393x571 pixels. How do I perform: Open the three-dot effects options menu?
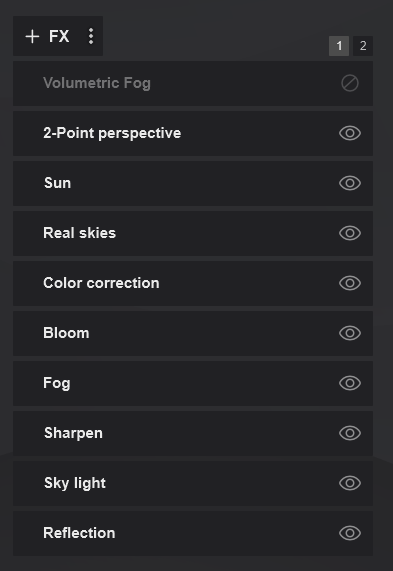(91, 36)
